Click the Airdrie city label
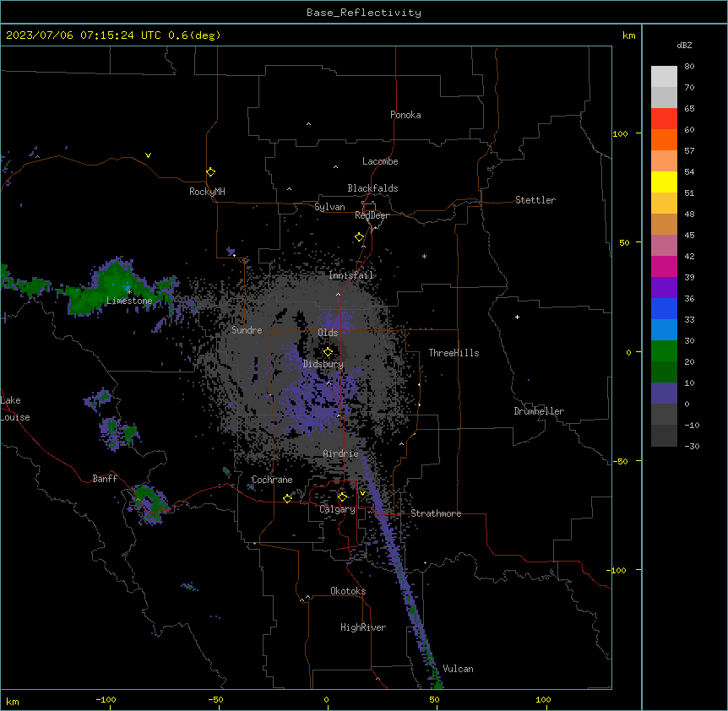 [341, 453]
